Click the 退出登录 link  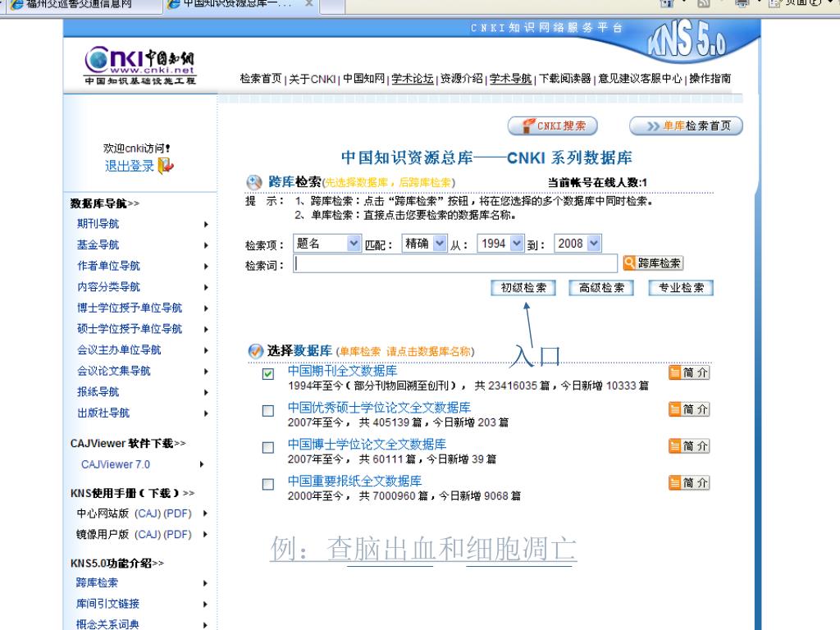[130, 166]
